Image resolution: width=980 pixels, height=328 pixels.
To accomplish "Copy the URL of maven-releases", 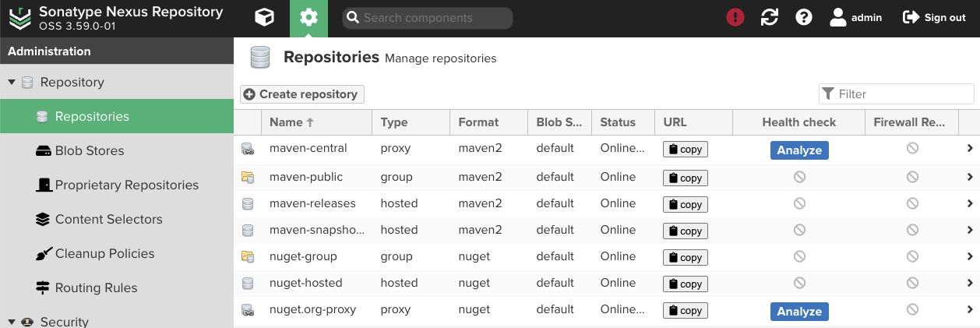I will tap(686, 204).
